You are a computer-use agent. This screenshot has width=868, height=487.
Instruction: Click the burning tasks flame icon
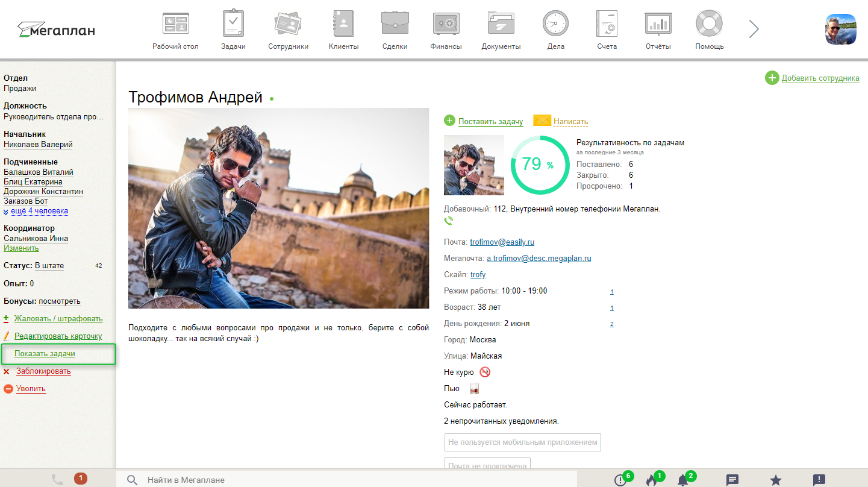[651, 480]
